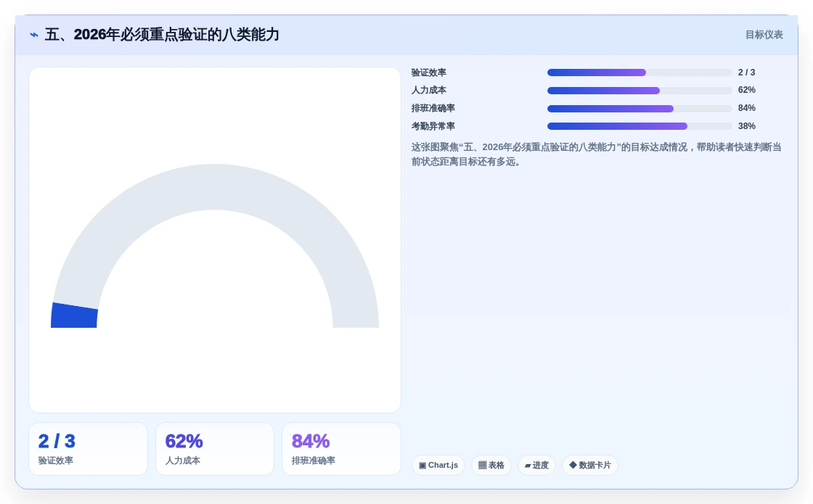Viewport: 813px width, 504px height.
Task: Click the 84% 排班准确率 data card
Action: (341, 449)
